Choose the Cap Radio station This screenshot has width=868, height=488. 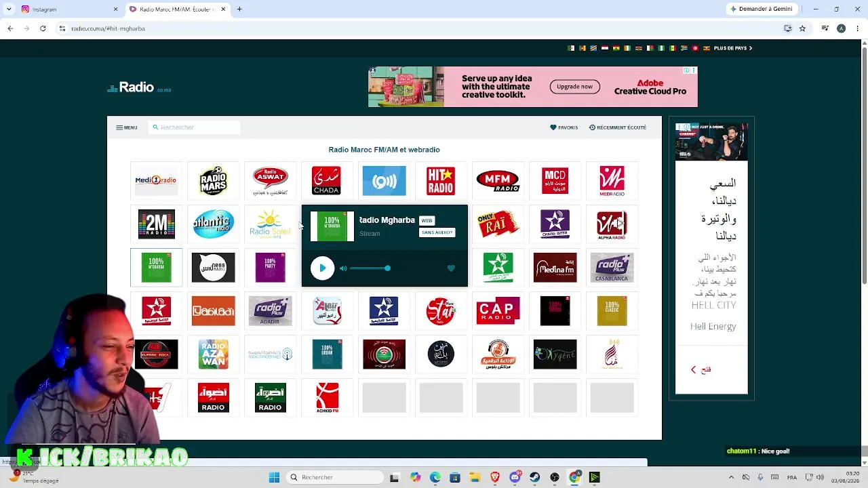coord(498,311)
